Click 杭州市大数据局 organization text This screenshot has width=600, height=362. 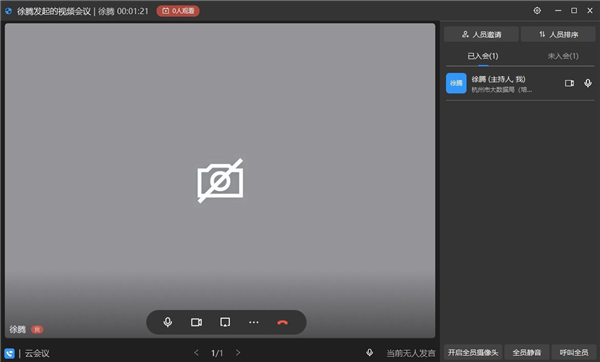click(x=502, y=90)
